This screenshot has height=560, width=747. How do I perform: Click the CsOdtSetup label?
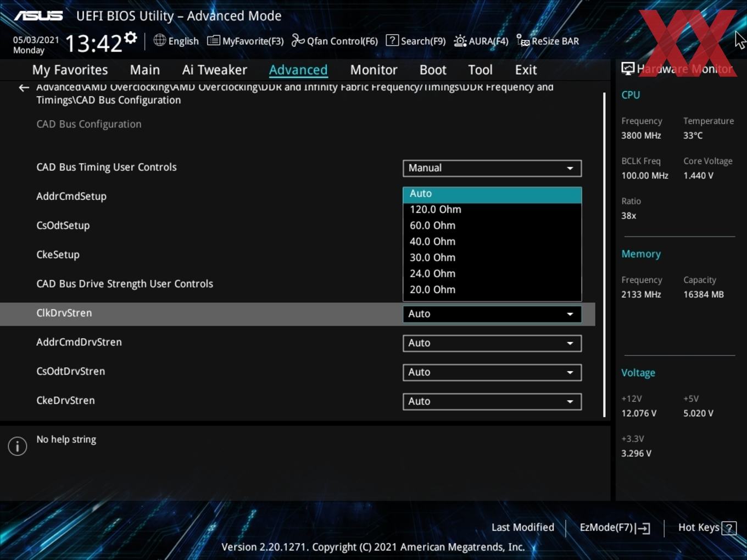(x=63, y=226)
